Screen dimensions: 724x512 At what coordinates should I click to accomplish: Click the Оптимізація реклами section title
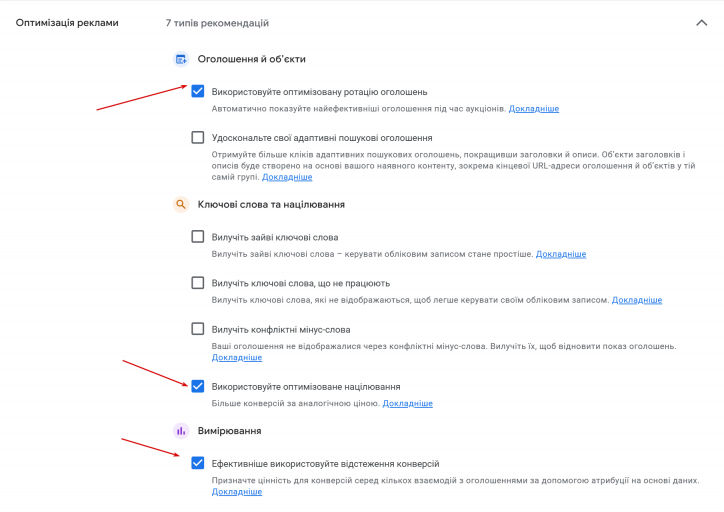tap(67, 23)
